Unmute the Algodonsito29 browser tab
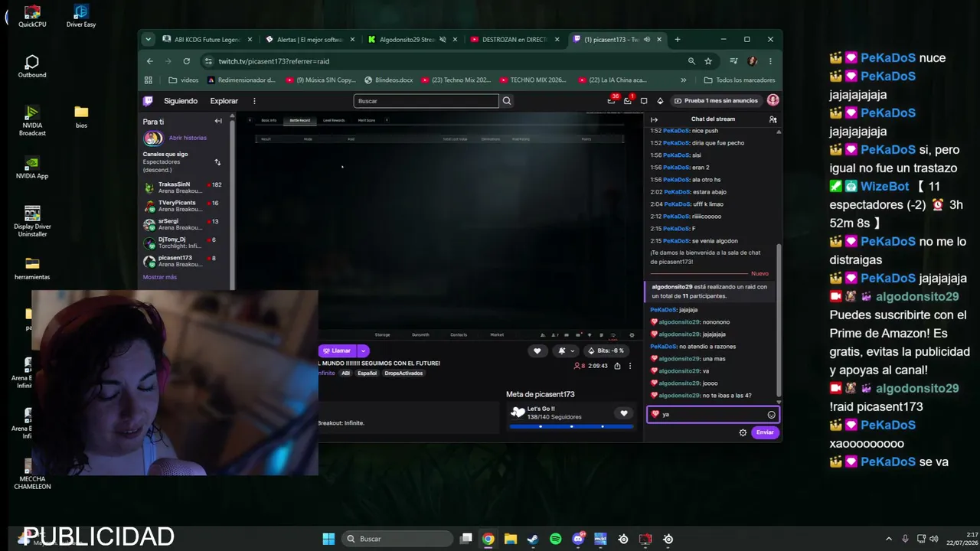 click(443, 40)
